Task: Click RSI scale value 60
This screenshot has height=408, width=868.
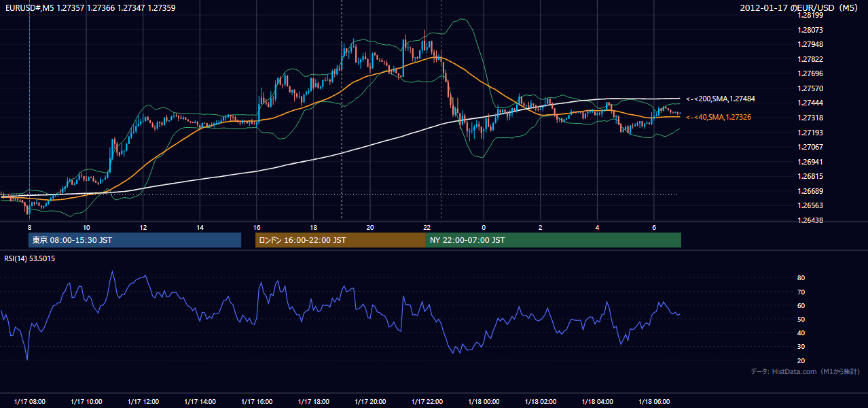Action: tap(801, 305)
